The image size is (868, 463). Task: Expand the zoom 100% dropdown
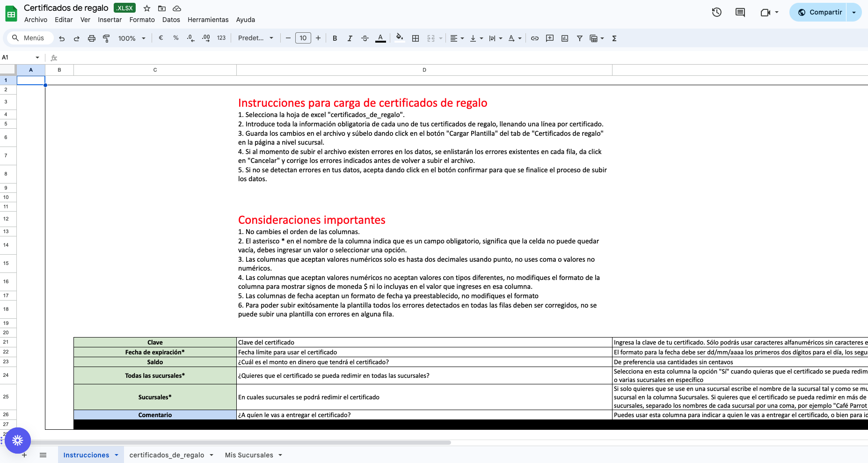click(144, 38)
